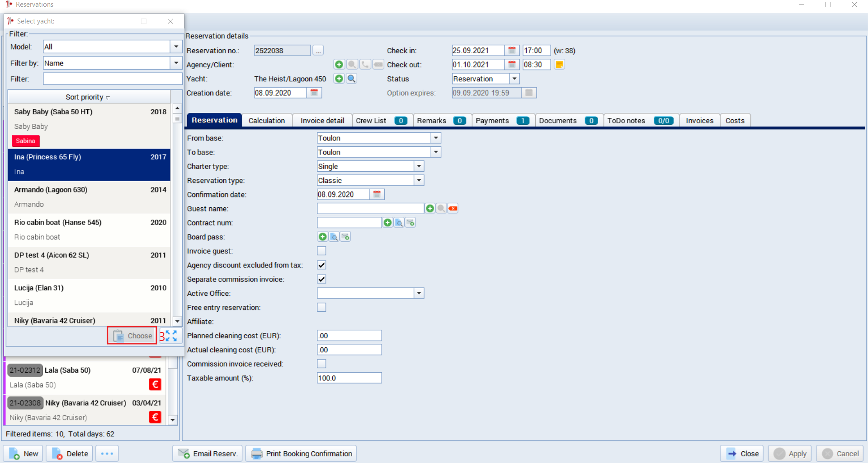Switch to the Invoices tab
This screenshot has height=463, width=868.
(699, 121)
